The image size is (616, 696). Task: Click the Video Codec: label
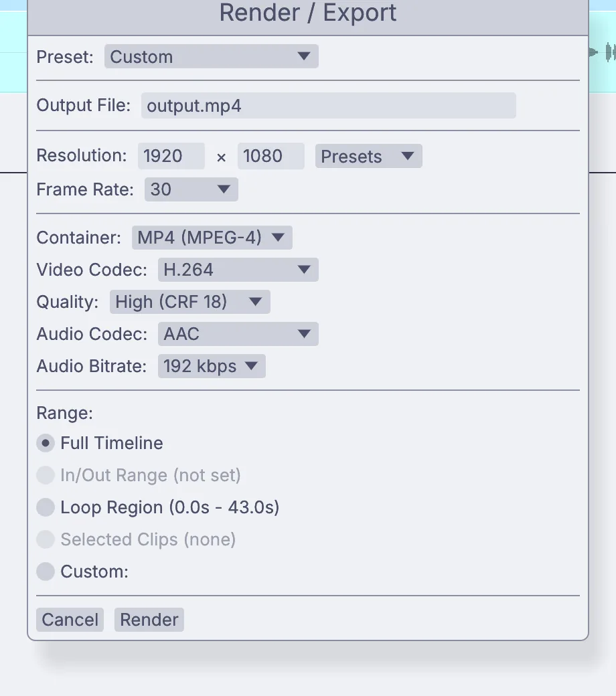(x=92, y=270)
